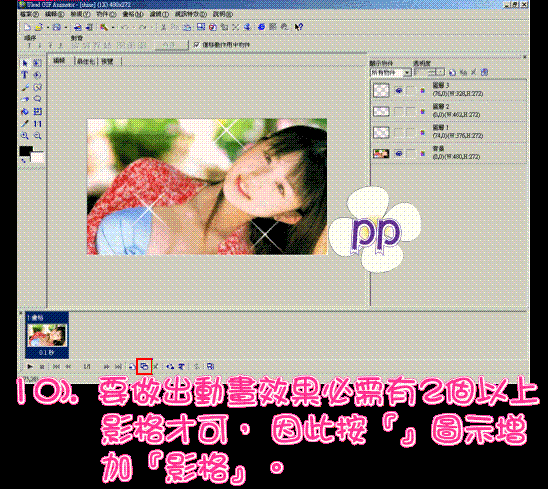Viewport: 548px width, 489px height.
Task: Play the animation in frame panel
Action: pyautogui.click(x=30, y=366)
